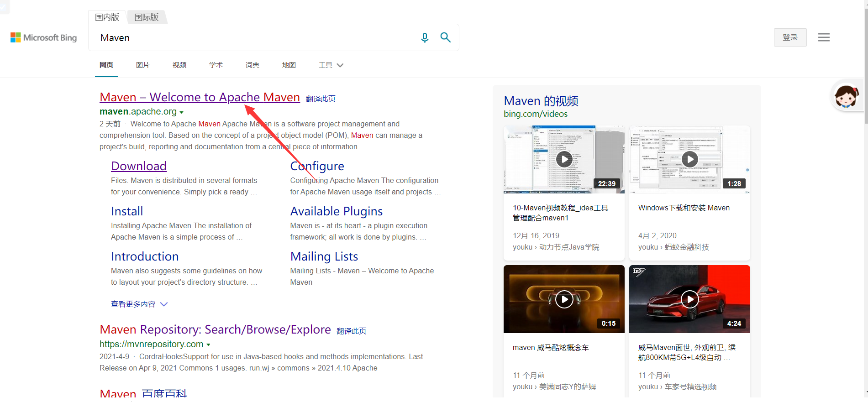This screenshot has height=402, width=868.
Task: Select the 学术 search category
Action: pyautogui.click(x=216, y=65)
